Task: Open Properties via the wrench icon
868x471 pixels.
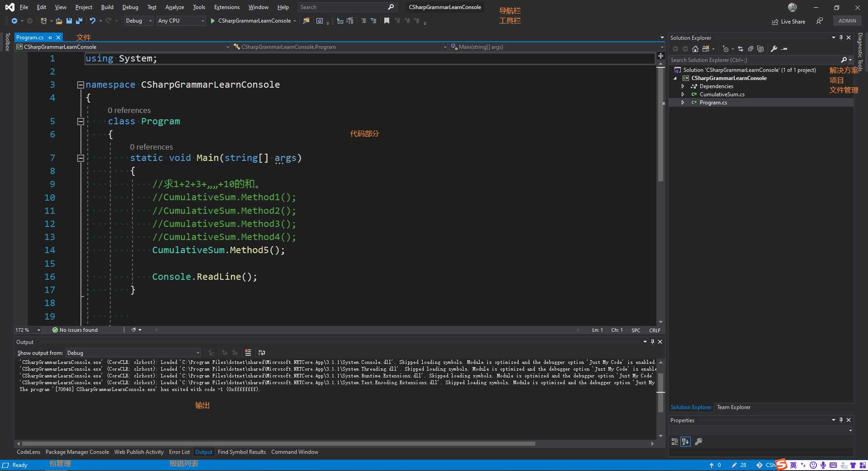Action: pos(774,49)
